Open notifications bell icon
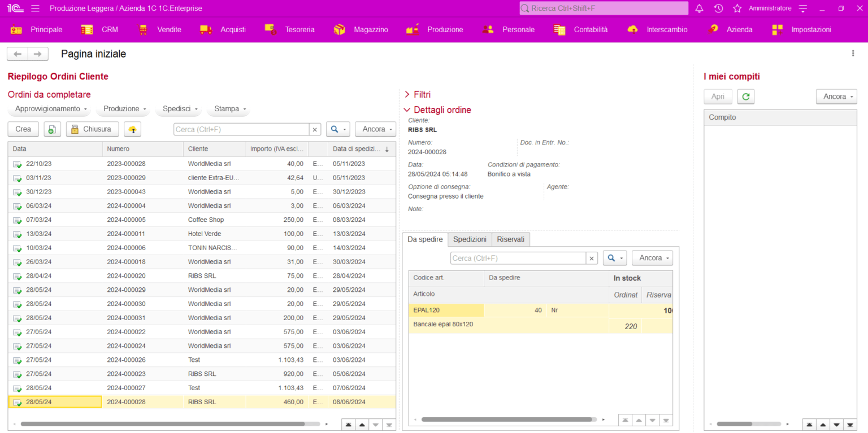Image resolution: width=868 pixels, height=433 pixels. coord(700,8)
